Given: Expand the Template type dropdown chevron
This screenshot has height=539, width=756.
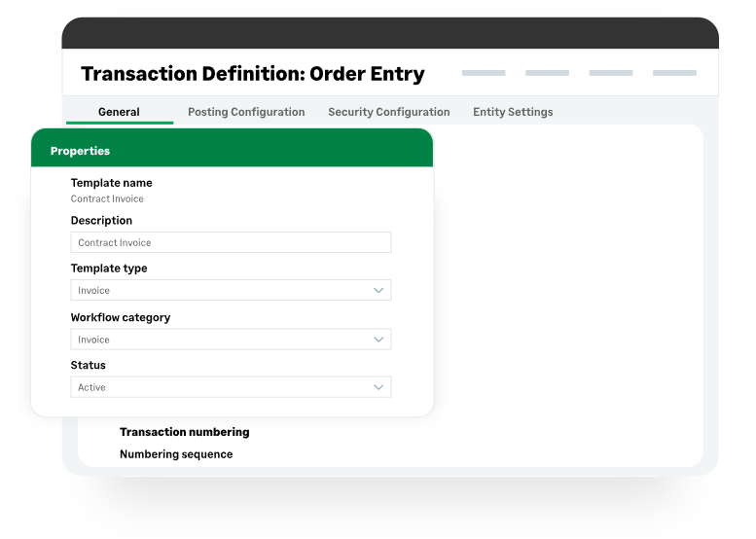Looking at the screenshot, I should tap(378, 290).
